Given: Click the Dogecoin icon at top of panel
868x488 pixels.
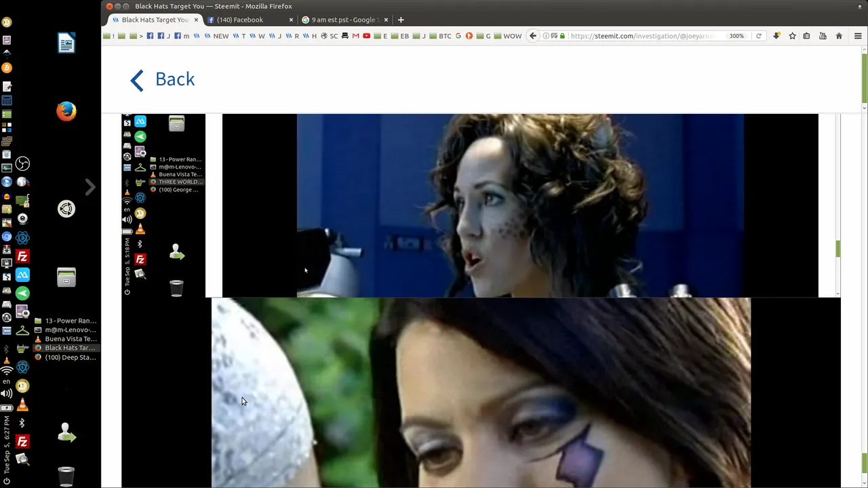Looking at the screenshot, I should tap(7, 22).
